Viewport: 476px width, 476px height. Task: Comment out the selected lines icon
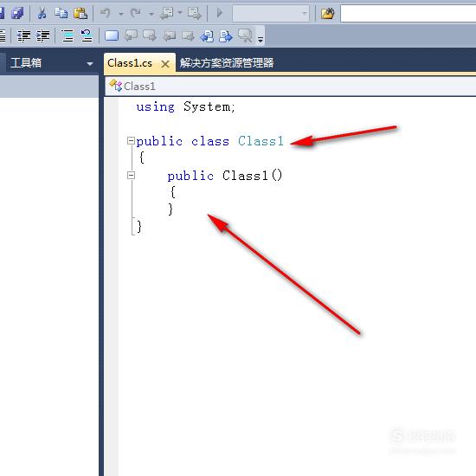pos(68,35)
